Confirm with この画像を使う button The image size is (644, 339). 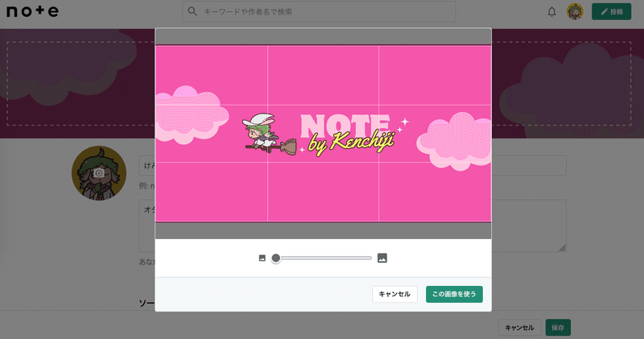pos(454,294)
